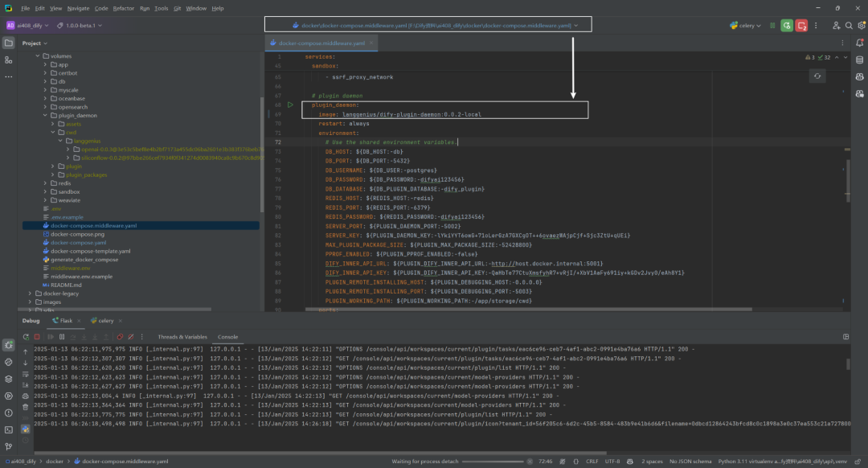Toggle scroll to end in console
Screen dimensions: 868x468
[26, 385]
